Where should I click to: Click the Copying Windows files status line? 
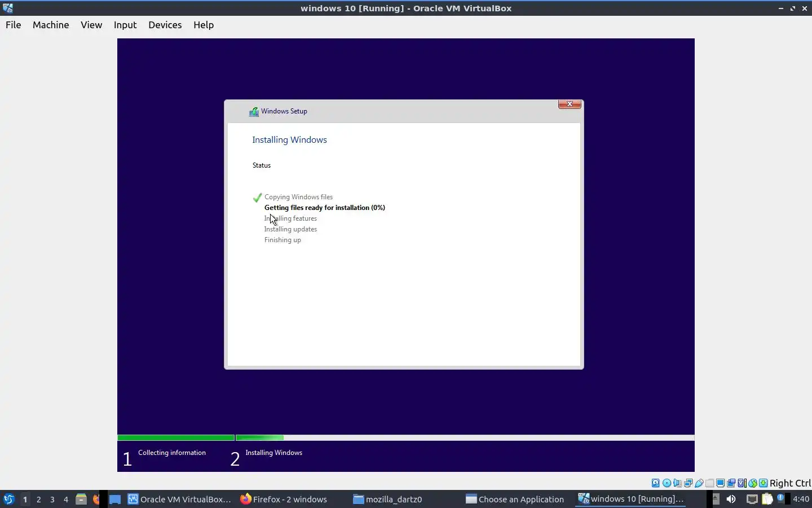coord(299,197)
